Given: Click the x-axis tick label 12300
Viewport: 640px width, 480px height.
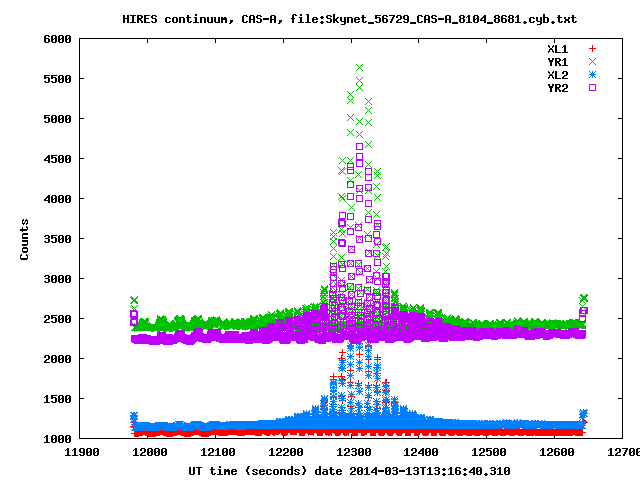Looking at the screenshot, I should [353, 452].
